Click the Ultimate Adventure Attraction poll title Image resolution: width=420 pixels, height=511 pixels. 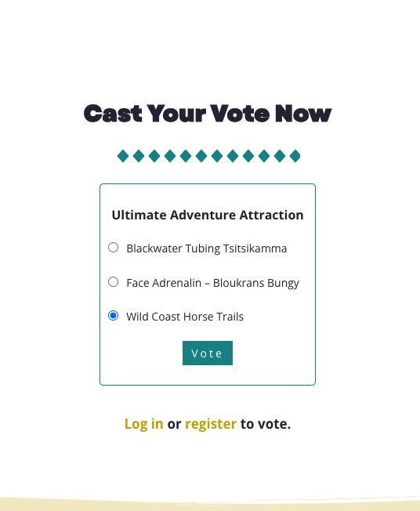[208, 215]
